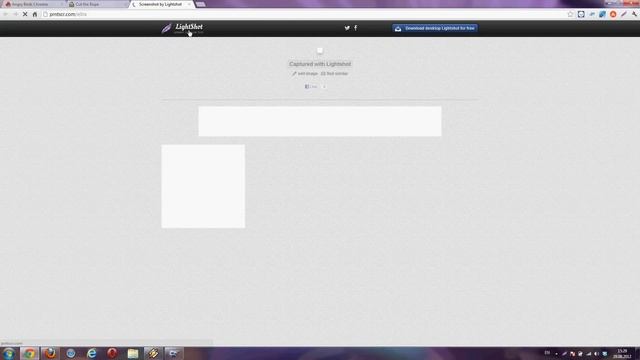Click the Captured with Lightshot heading
The image size is (640, 360).
pos(320,64)
